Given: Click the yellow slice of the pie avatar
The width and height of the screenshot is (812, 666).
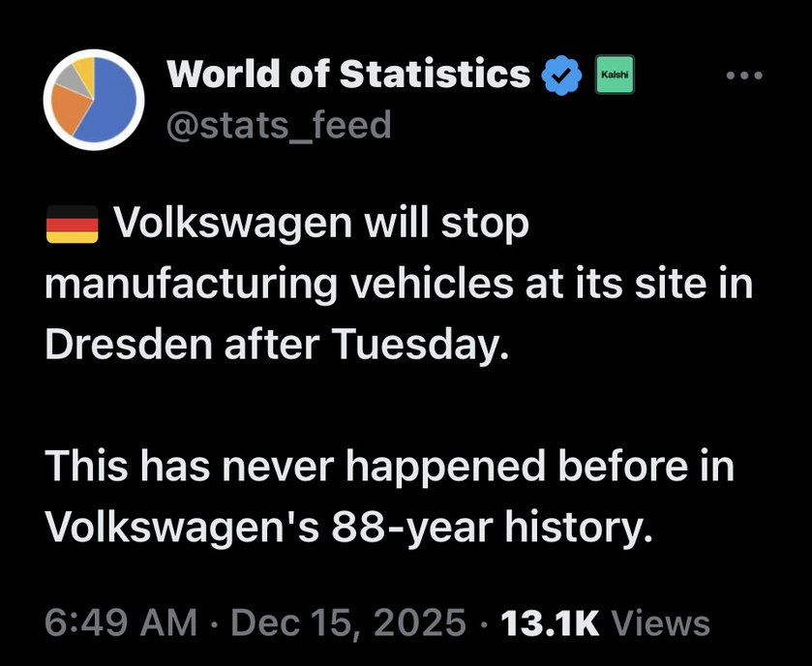Looking at the screenshot, I should (84, 71).
